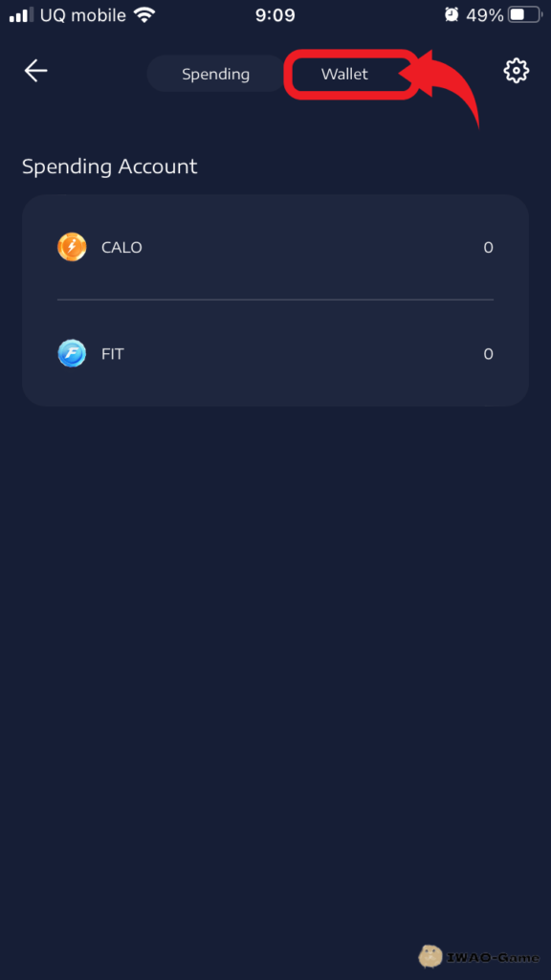This screenshot has height=980, width=551.
Task: Tap the blue FIT coin icon
Action: click(72, 354)
